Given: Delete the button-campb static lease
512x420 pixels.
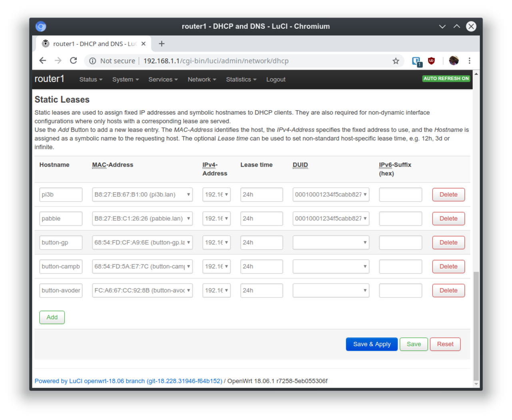Looking at the screenshot, I should [448, 267].
